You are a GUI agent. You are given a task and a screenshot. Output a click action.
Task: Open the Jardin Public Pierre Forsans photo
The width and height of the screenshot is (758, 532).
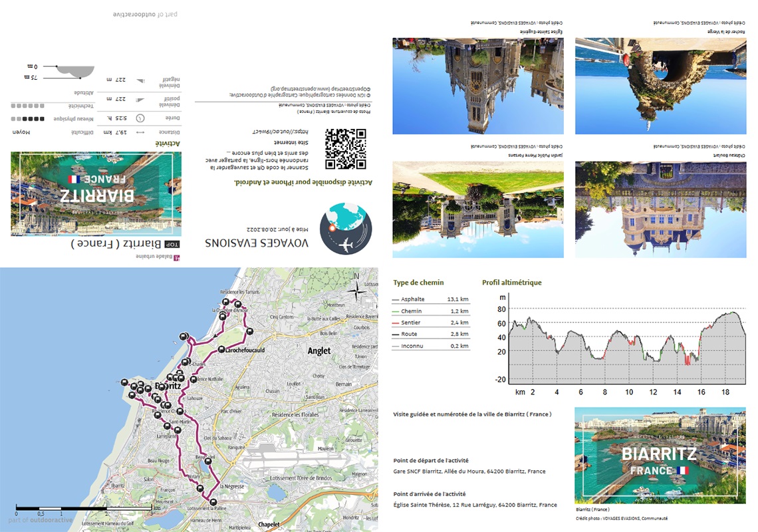(478, 209)
